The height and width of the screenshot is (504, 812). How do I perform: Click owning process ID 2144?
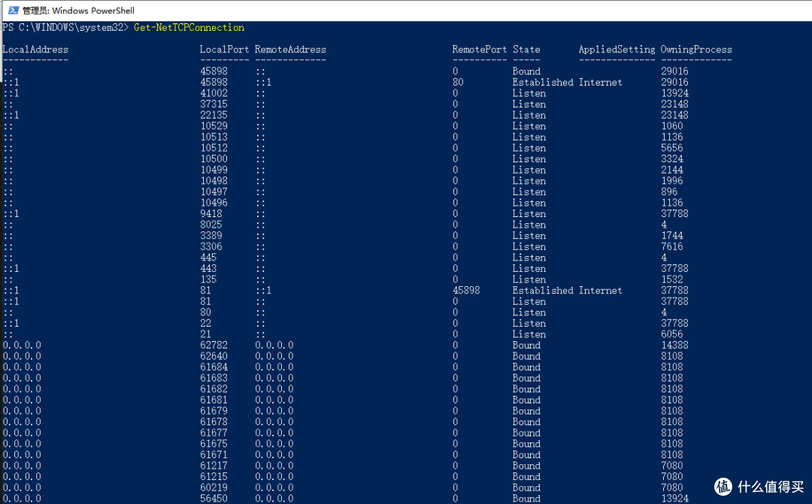[671, 170]
